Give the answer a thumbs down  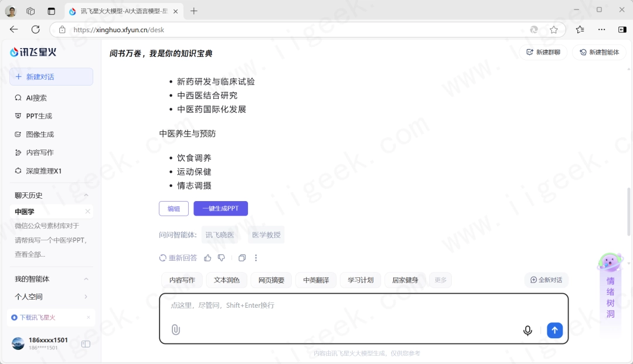coord(222,257)
